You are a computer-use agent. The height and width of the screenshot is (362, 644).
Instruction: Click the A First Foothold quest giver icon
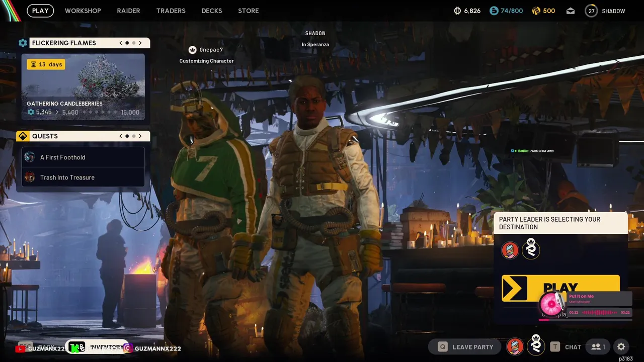click(x=30, y=157)
